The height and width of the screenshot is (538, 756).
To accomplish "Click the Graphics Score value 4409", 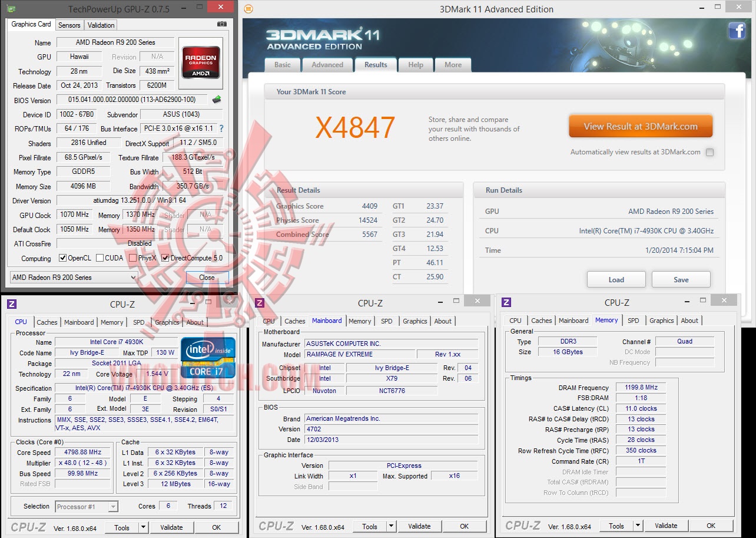I will (x=370, y=206).
